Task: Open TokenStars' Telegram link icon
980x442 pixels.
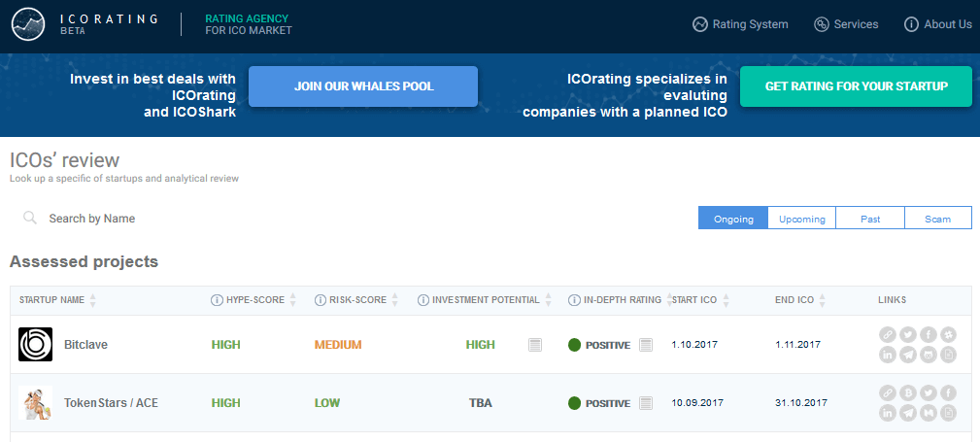Action: (x=908, y=414)
